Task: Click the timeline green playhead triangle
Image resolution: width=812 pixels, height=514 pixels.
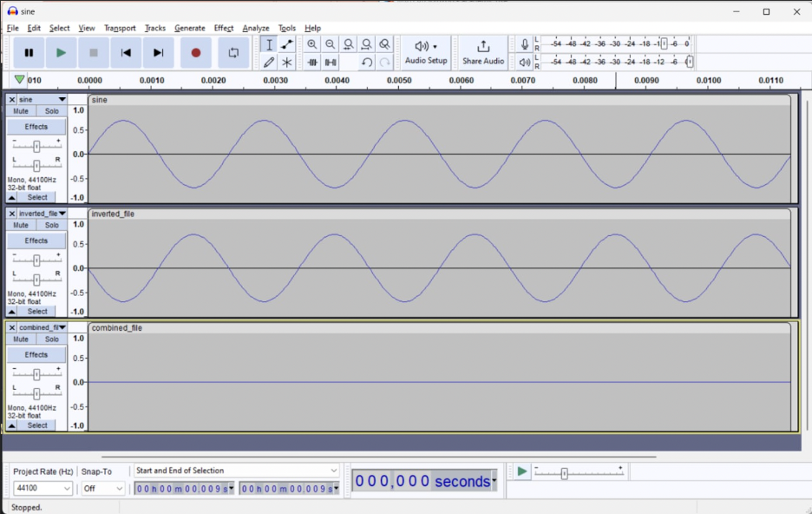Action: (19, 80)
